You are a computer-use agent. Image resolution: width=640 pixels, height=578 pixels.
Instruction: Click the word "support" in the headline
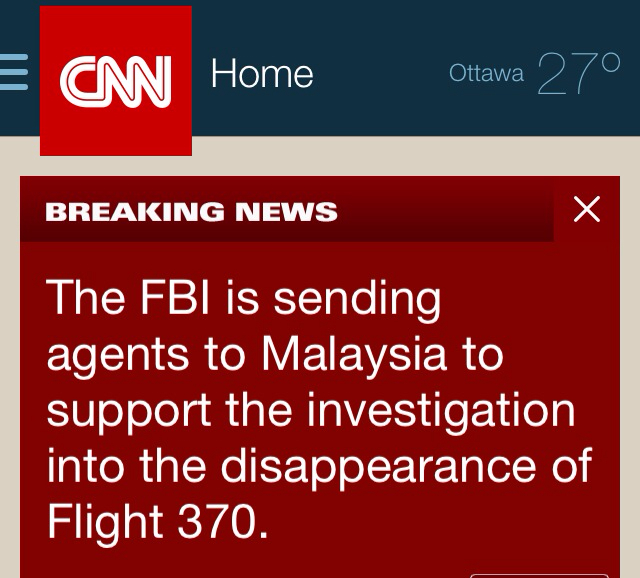coord(129,410)
